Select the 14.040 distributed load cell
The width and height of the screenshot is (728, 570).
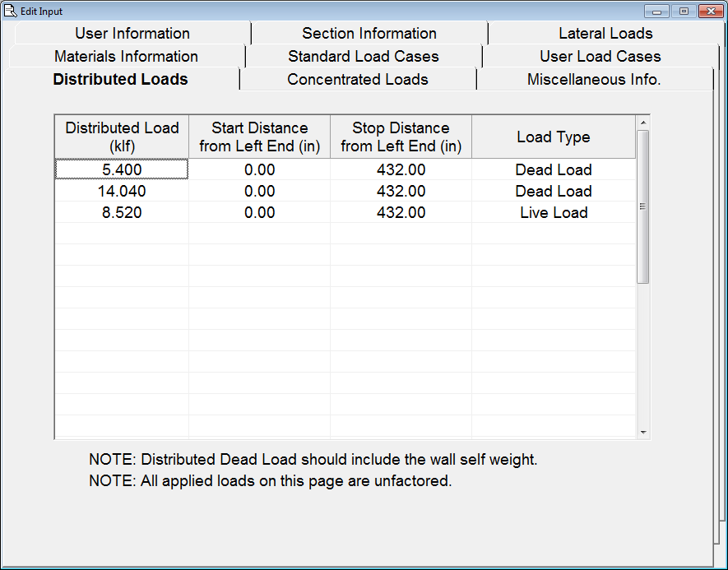click(x=122, y=192)
